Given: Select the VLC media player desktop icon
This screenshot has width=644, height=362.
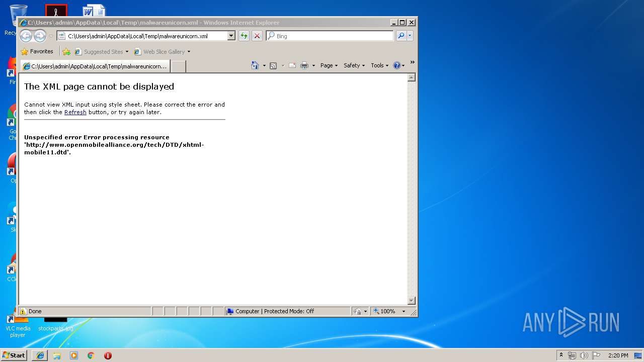Looking at the screenshot, I should [x=18, y=325].
